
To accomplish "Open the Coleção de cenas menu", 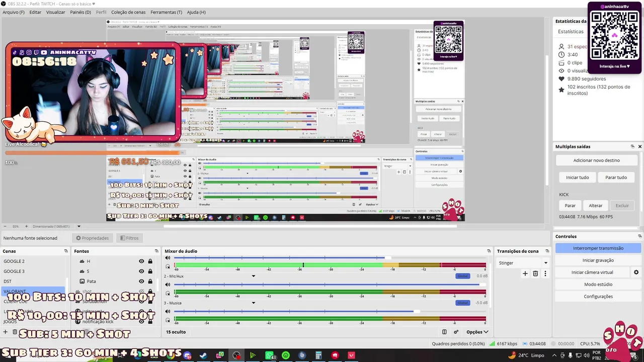I will pyautogui.click(x=128, y=12).
